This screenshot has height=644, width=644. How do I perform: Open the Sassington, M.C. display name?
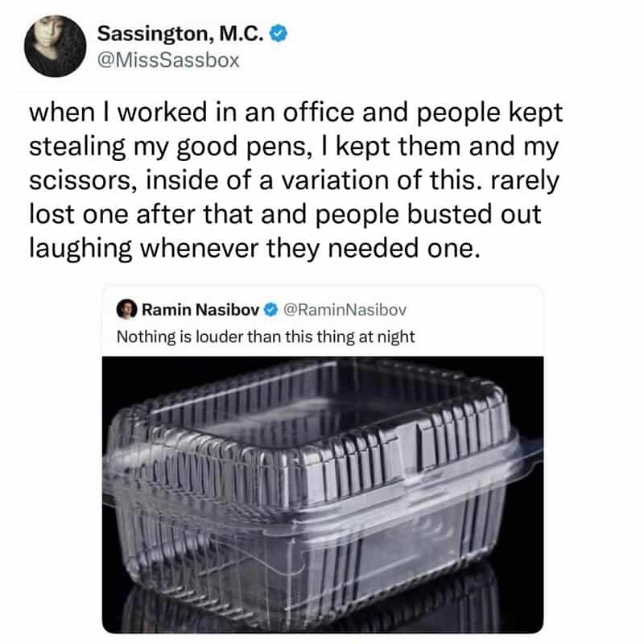[x=180, y=34]
